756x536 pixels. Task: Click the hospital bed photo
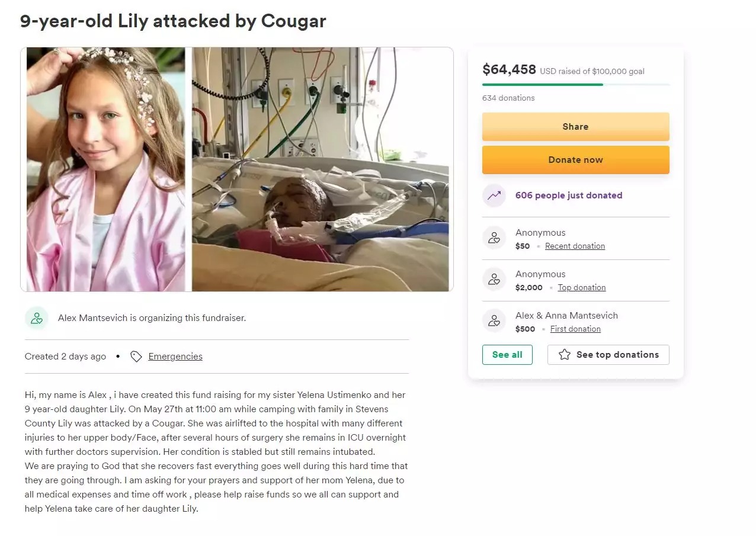[321, 169]
